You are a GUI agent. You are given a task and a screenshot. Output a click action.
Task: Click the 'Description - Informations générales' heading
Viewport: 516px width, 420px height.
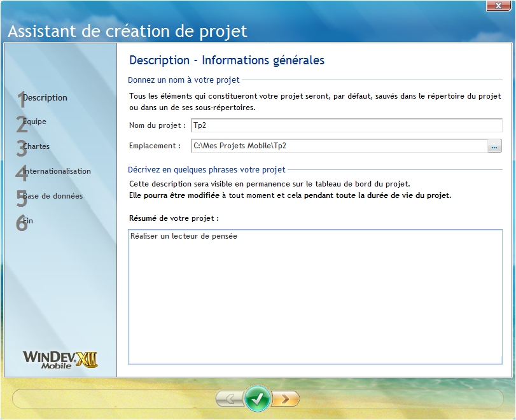[x=227, y=60]
